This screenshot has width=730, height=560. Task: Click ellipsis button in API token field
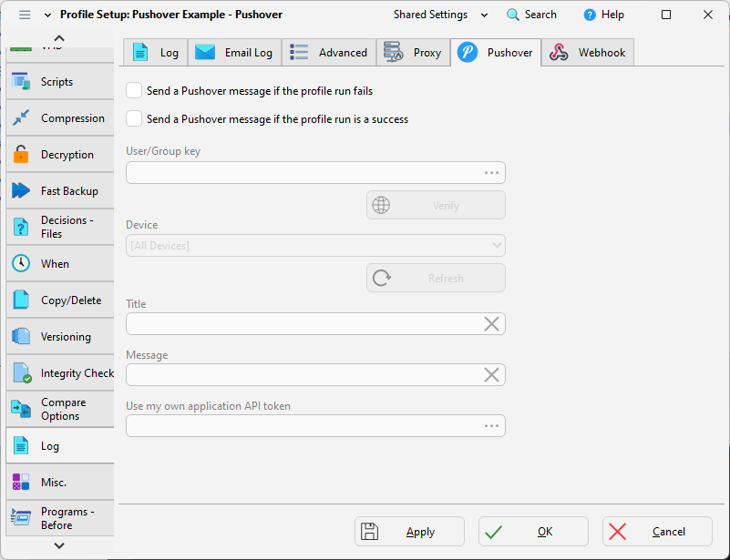[x=491, y=425]
